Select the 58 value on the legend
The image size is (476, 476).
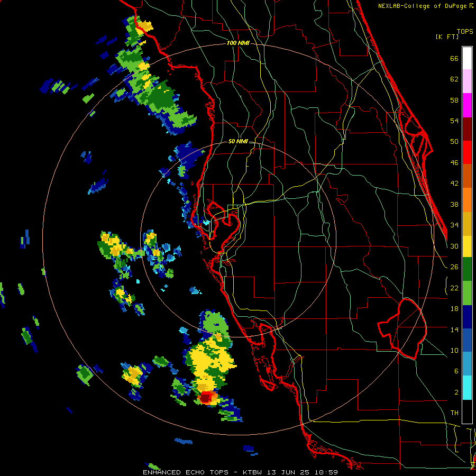[x=454, y=100]
